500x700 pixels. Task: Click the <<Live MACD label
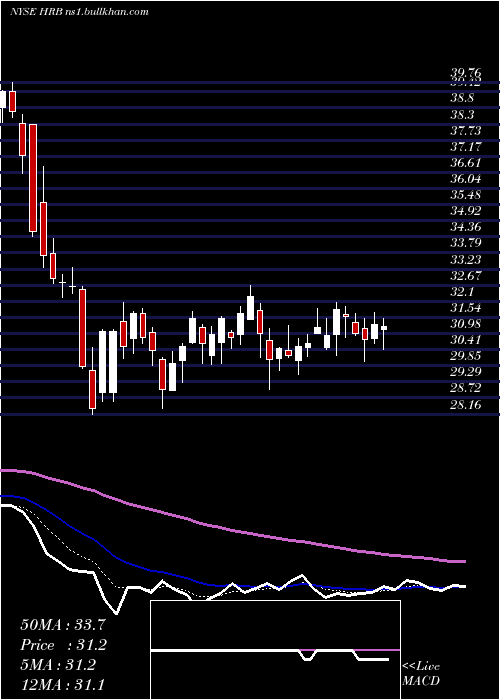(x=421, y=674)
